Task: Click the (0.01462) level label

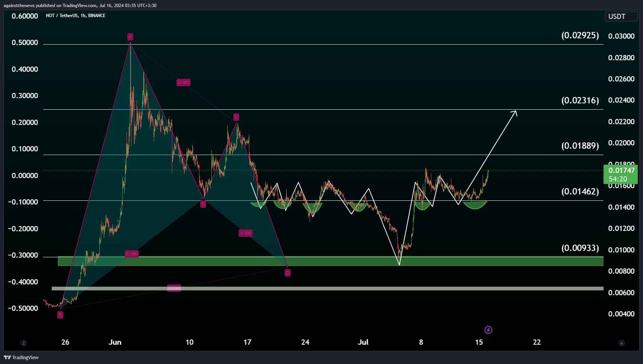Action: [x=580, y=191]
